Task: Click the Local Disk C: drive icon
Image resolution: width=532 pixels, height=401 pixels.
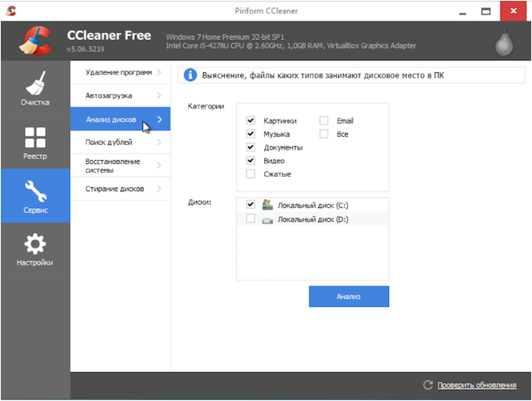Action: pos(268,205)
